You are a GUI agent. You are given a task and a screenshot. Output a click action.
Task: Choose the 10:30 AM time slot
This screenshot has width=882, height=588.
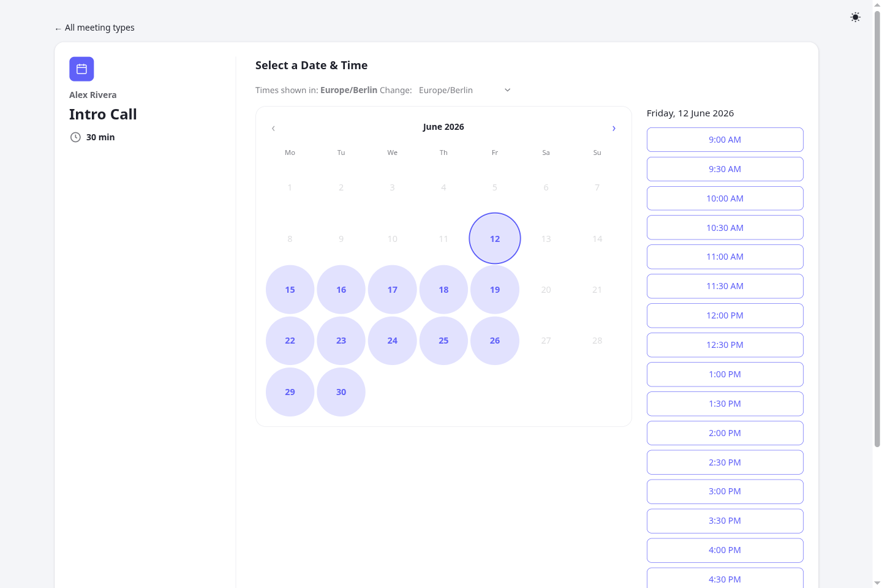725,228
